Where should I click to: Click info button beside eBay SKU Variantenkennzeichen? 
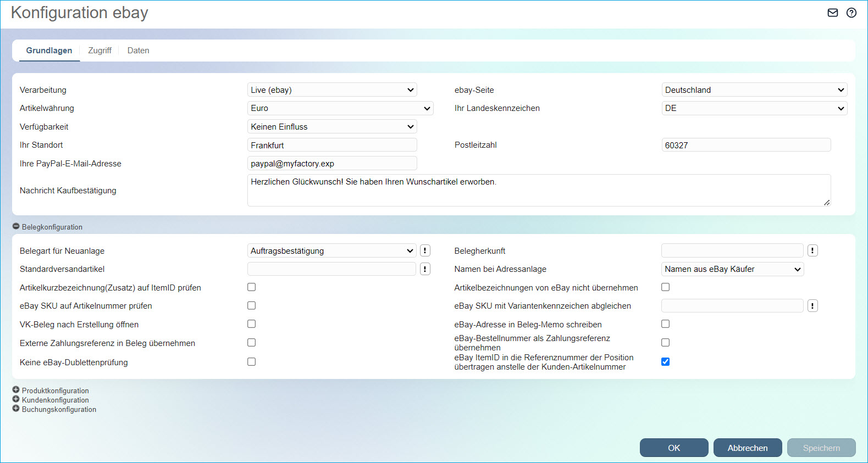(812, 305)
